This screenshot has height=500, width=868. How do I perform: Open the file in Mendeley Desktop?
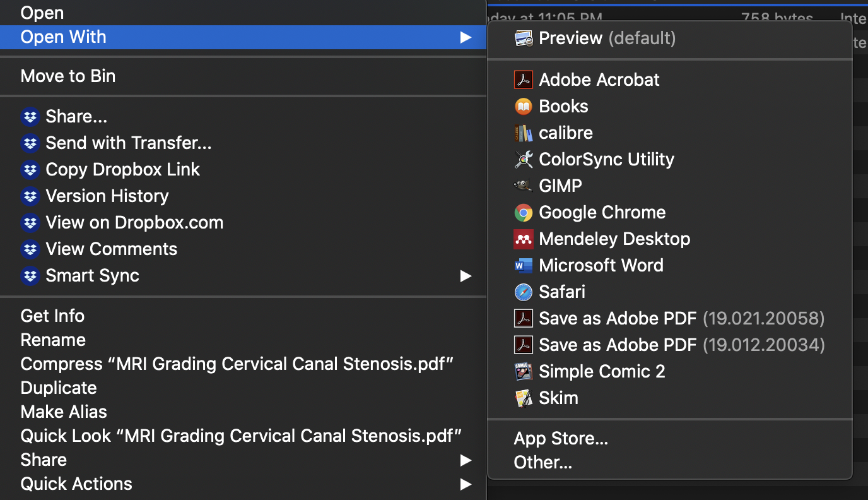tap(614, 239)
